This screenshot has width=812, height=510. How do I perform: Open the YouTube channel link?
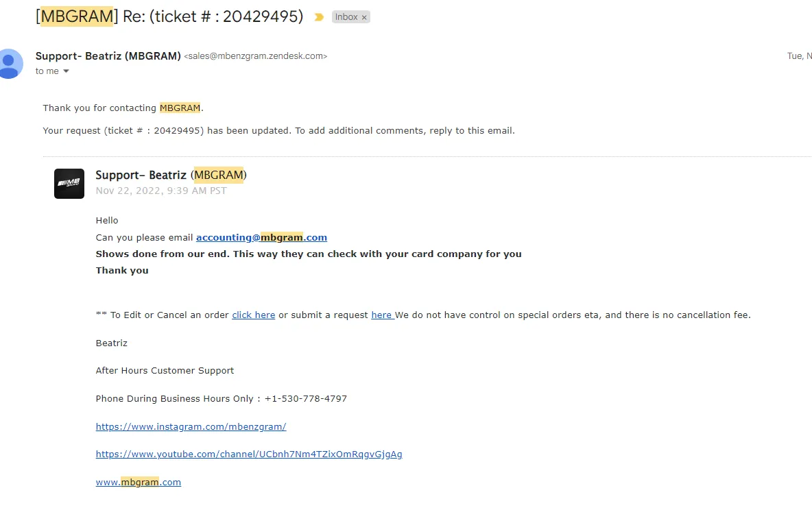pyautogui.click(x=249, y=454)
